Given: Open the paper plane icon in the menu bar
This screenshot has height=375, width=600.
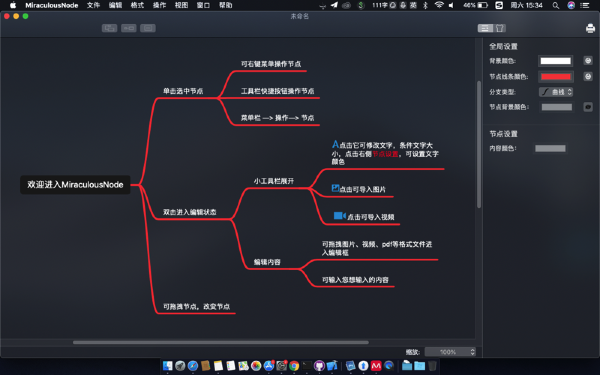Looking at the screenshot, I should 334,5.
